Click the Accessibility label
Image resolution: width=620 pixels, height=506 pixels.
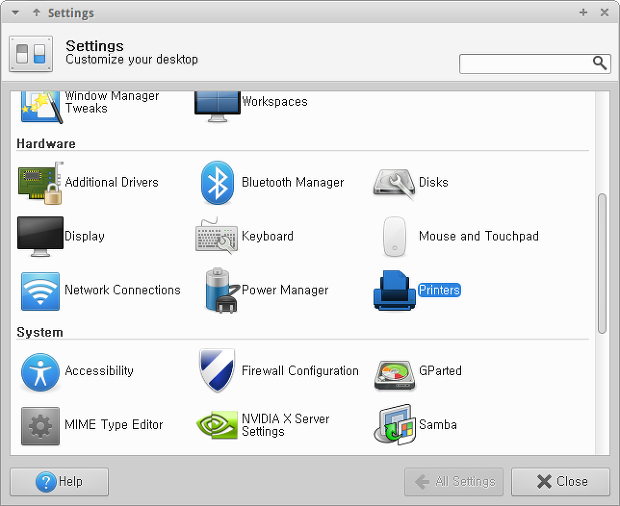coord(99,370)
